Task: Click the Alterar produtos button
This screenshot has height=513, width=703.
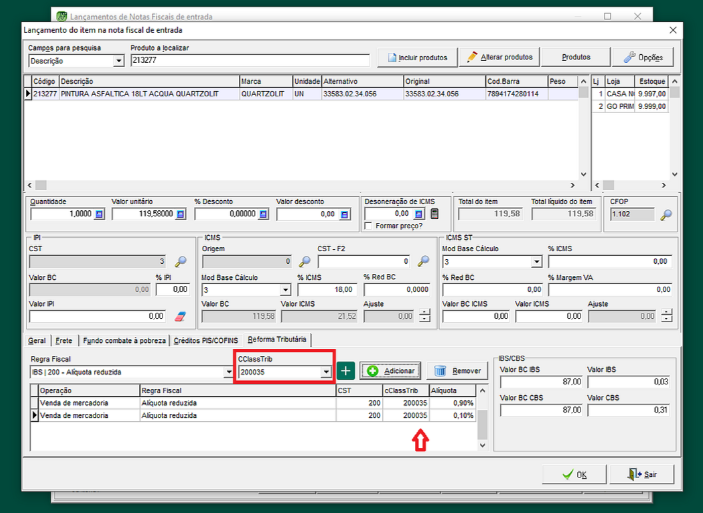Action: pyautogui.click(x=500, y=58)
